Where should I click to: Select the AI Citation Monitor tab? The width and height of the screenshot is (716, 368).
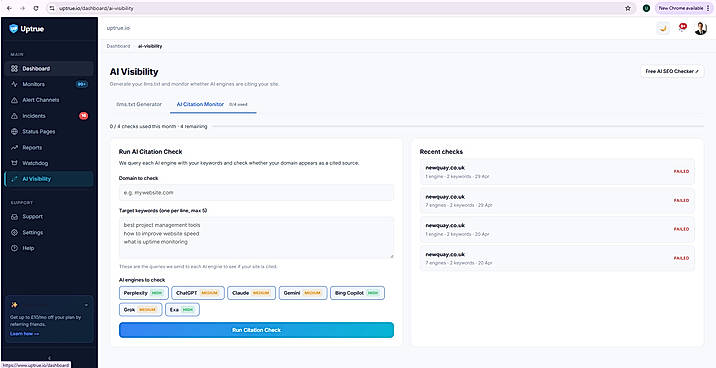(212, 104)
